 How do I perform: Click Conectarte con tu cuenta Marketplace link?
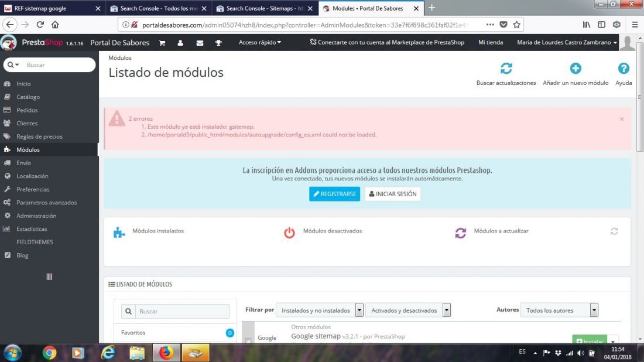click(387, 42)
